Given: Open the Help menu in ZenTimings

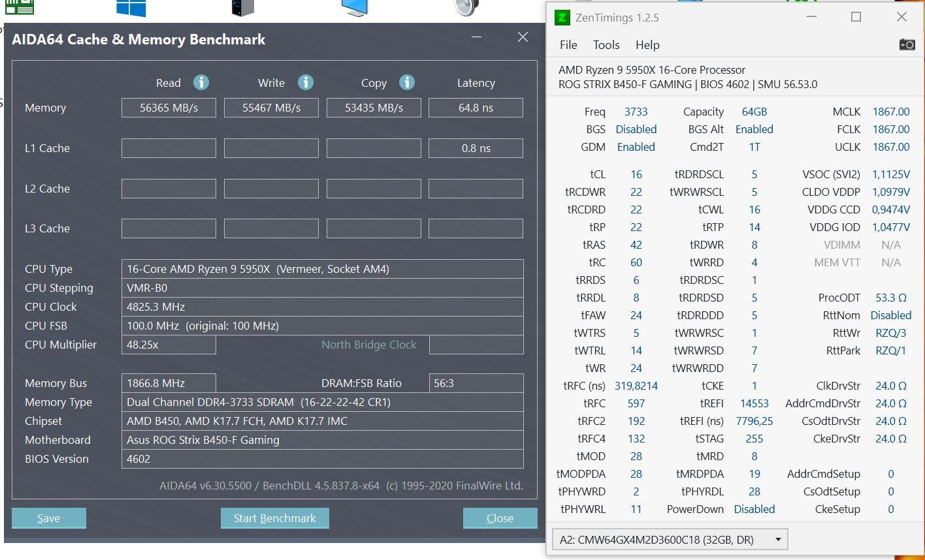Looking at the screenshot, I should (x=647, y=45).
